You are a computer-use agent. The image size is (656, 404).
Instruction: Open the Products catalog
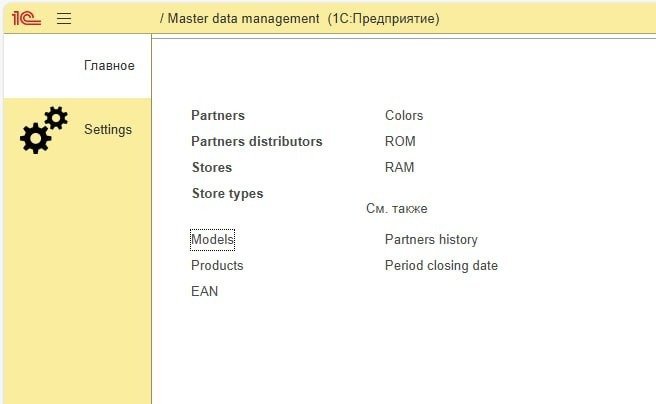217,266
